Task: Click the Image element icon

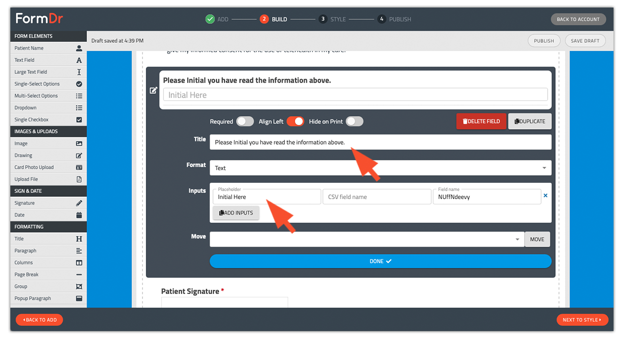Action: coord(79,143)
